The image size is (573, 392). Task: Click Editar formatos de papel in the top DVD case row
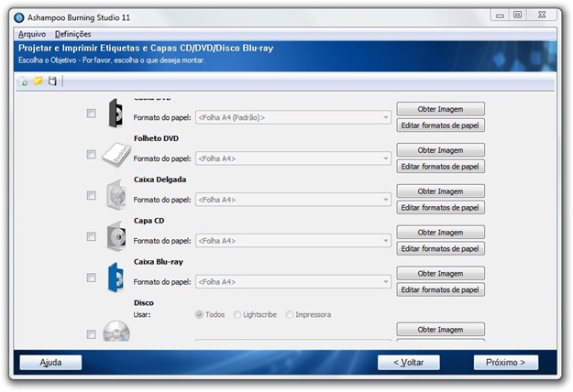pos(440,125)
